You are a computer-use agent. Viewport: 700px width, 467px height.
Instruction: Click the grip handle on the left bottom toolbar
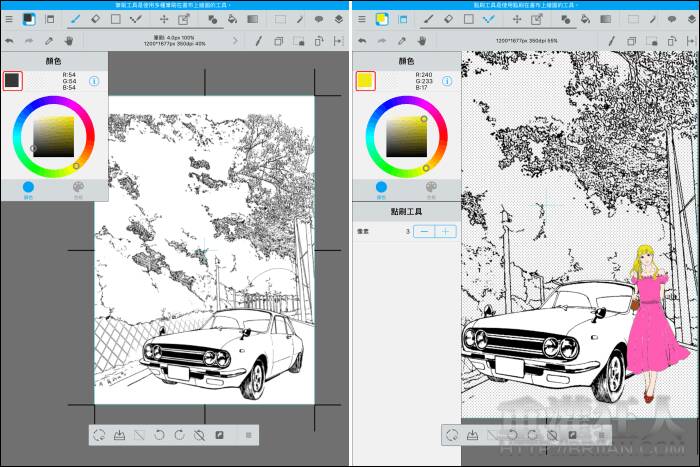[x=249, y=435]
